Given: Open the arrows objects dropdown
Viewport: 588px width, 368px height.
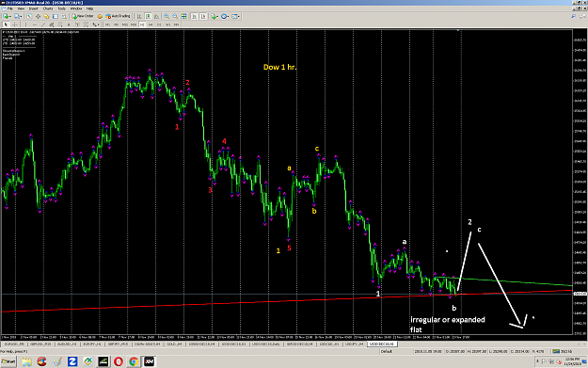Looking at the screenshot, I should pos(96,24).
